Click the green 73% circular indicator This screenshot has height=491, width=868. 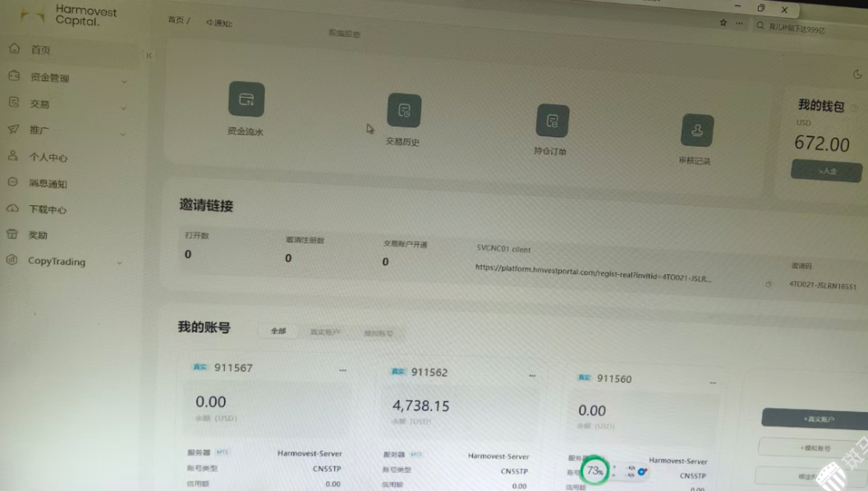[x=595, y=470]
